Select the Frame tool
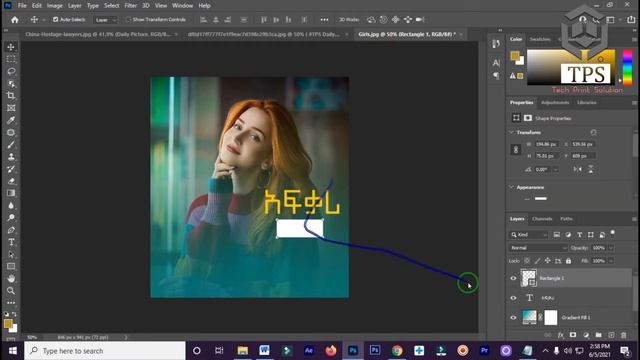This screenshot has width=640, height=360. 11,108
